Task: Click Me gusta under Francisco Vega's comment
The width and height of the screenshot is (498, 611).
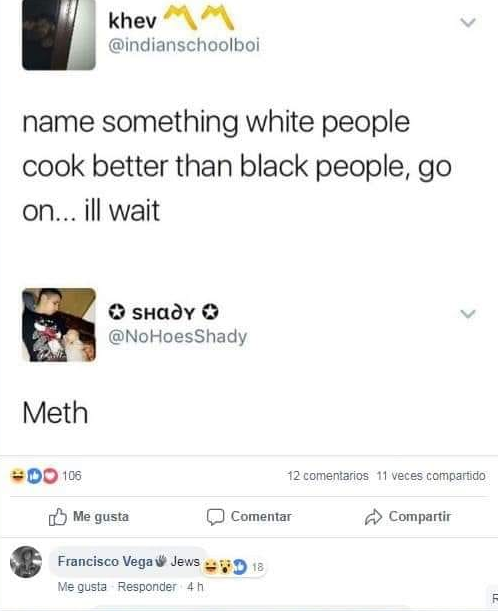Action: (82, 586)
